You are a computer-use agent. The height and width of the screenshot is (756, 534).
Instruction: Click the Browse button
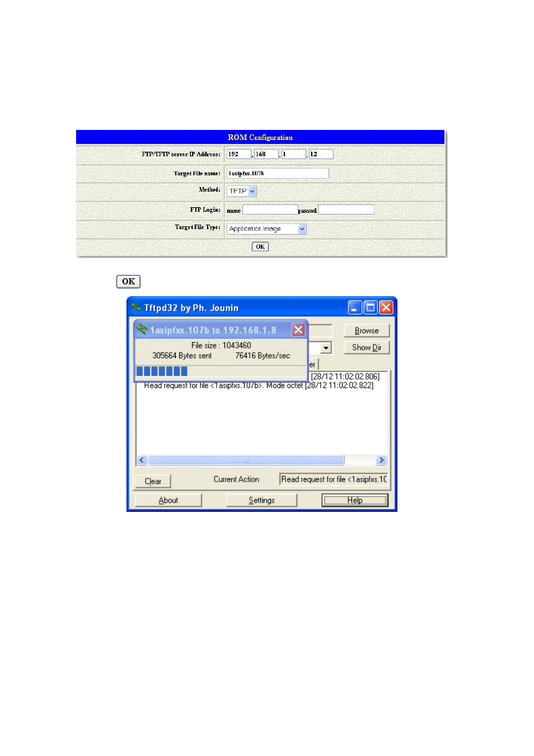click(367, 331)
